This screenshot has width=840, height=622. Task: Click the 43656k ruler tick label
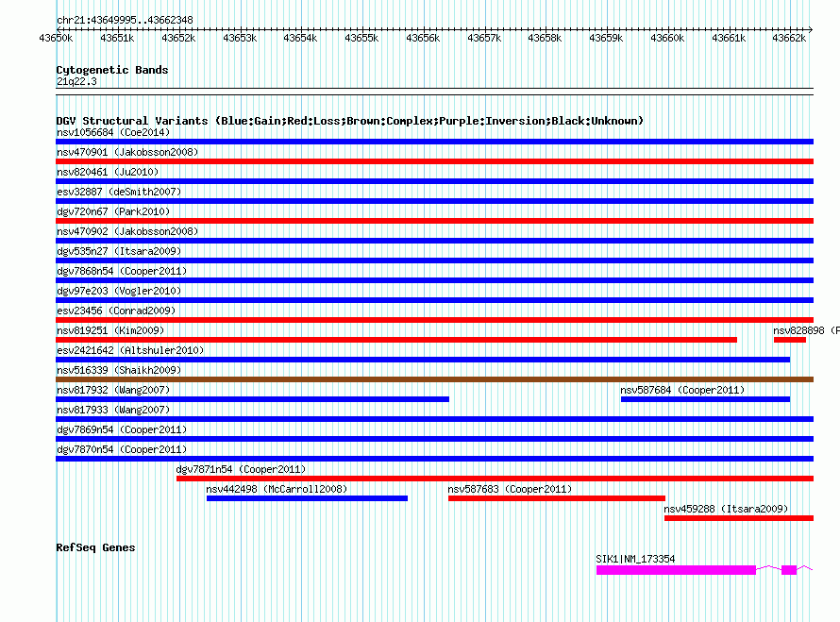423,38
